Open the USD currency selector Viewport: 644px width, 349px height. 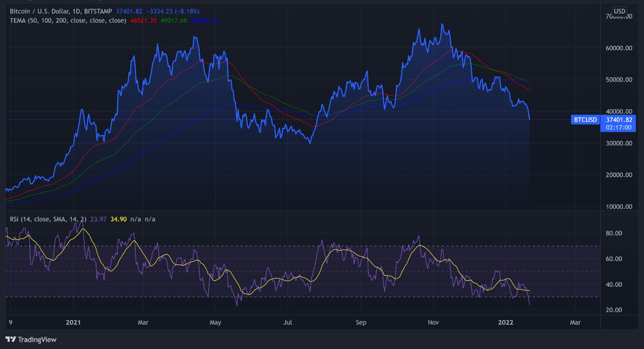pyautogui.click(x=620, y=11)
